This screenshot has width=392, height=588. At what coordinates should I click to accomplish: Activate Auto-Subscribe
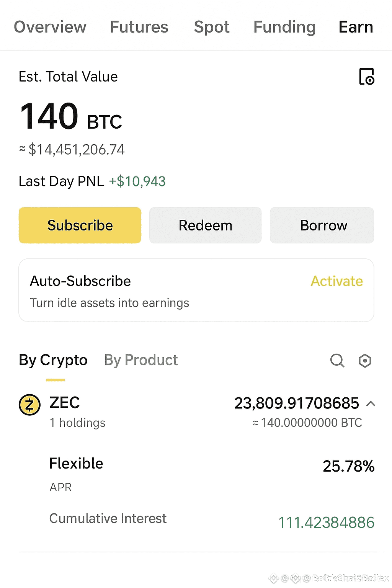336,281
